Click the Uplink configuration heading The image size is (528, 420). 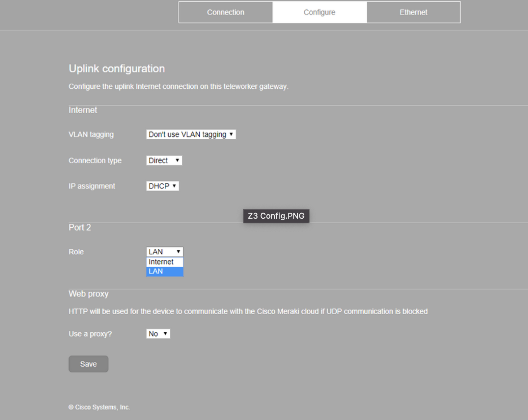(x=117, y=68)
